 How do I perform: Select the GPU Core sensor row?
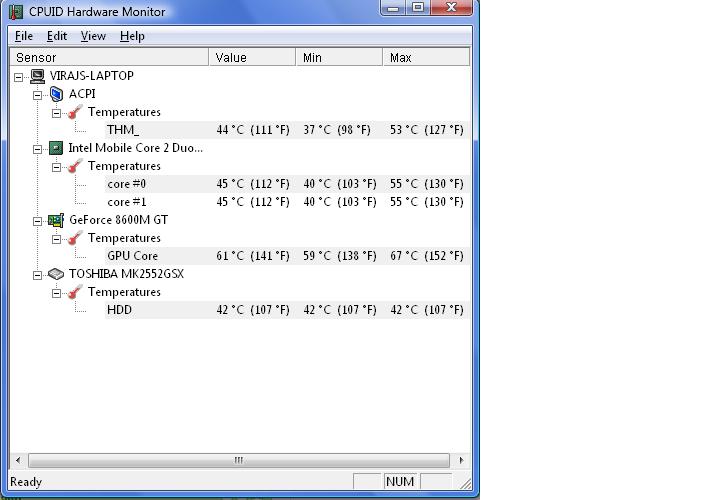pos(287,256)
